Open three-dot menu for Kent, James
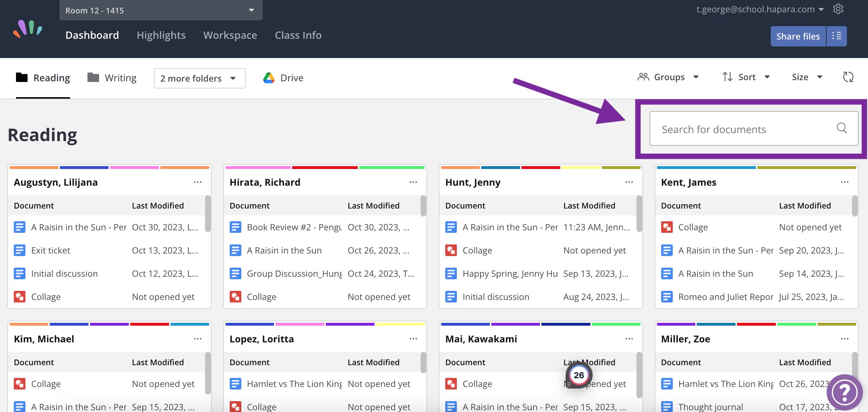This screenshot has width=868, height=412. (844, 182)
